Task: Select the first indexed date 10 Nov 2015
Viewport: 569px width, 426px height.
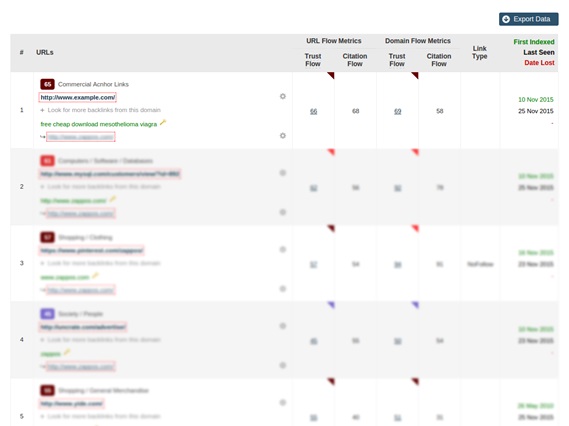Action: point(536,99)
